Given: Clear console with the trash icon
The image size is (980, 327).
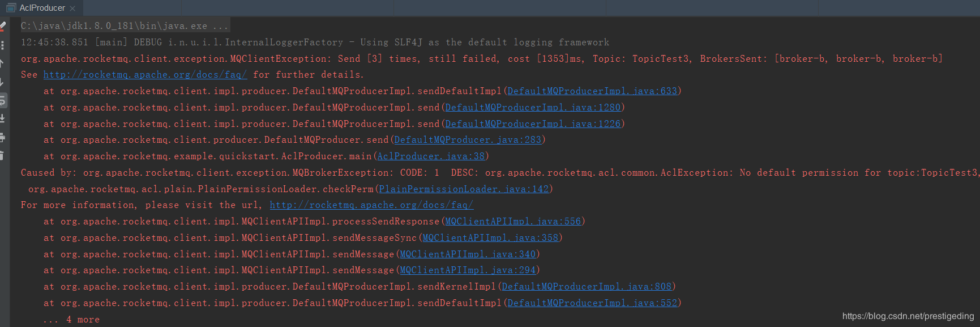Looking at the screenshot, I should (2, 155).
